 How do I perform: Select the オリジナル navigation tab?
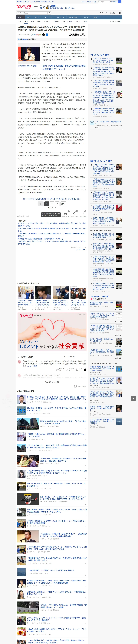[60, 17]
